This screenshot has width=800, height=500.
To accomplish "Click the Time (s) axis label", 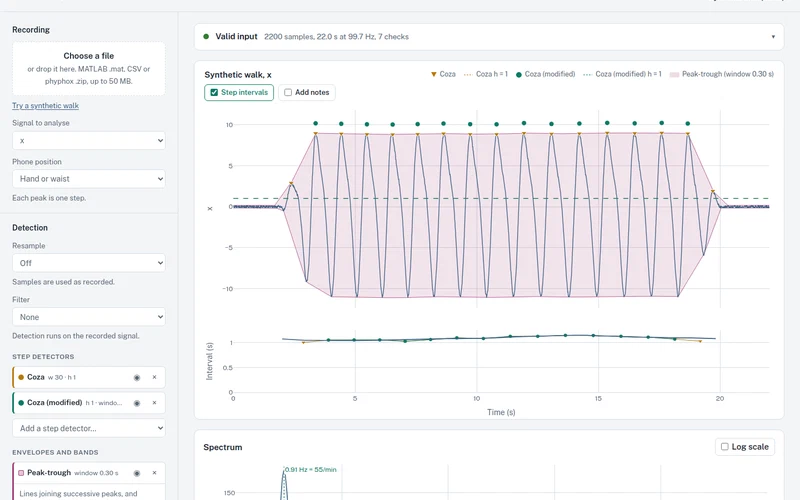I will [501, 412].
